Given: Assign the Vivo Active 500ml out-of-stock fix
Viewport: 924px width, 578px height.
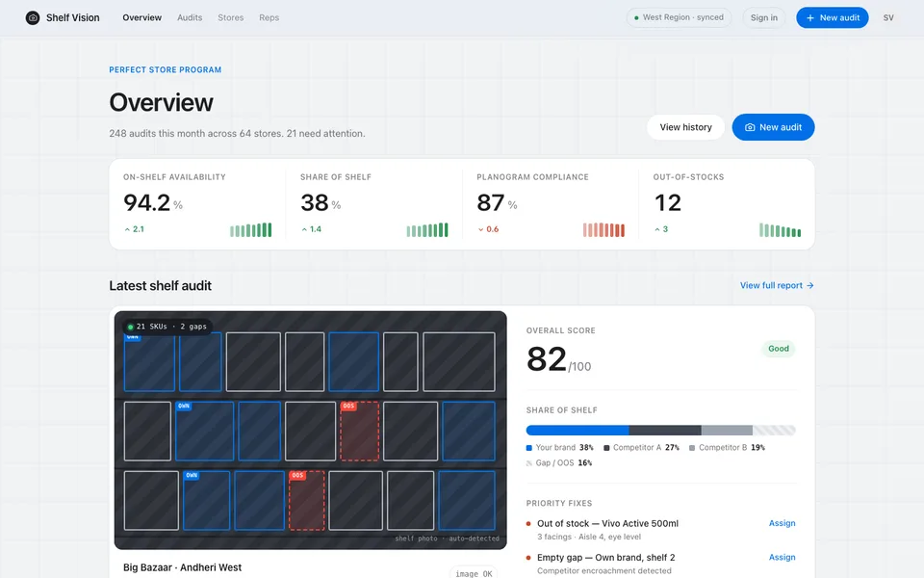Looking at the screenshot, I should 782,523.
